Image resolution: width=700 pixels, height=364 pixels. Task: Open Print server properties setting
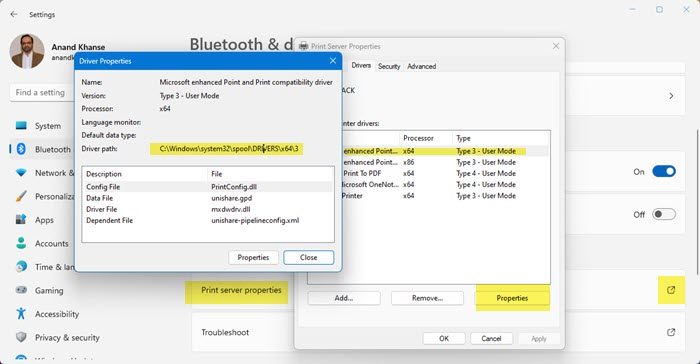tap(241, 290)
